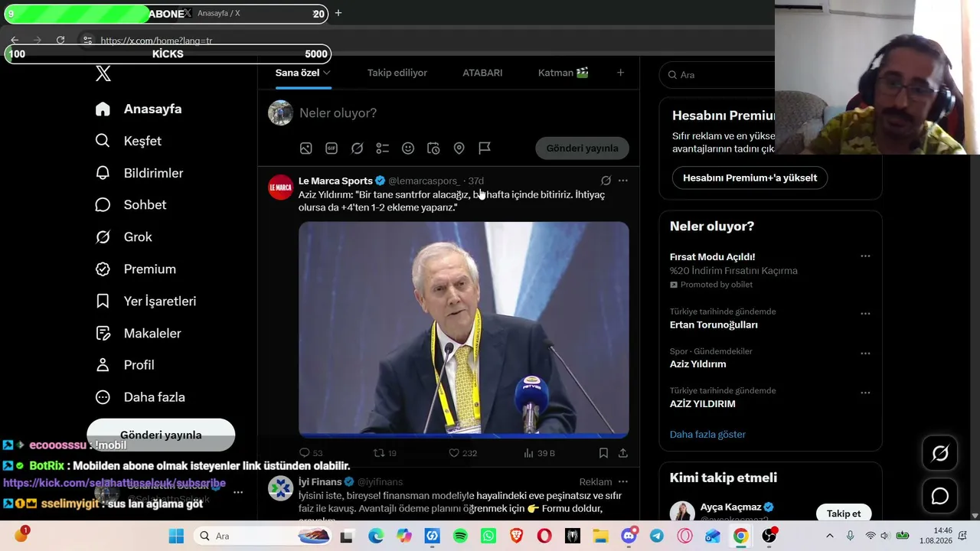This screenshot has width=980, height=551.
Task: Click the Grok icon in composer toolbar
Action: [x=357, y=148]
